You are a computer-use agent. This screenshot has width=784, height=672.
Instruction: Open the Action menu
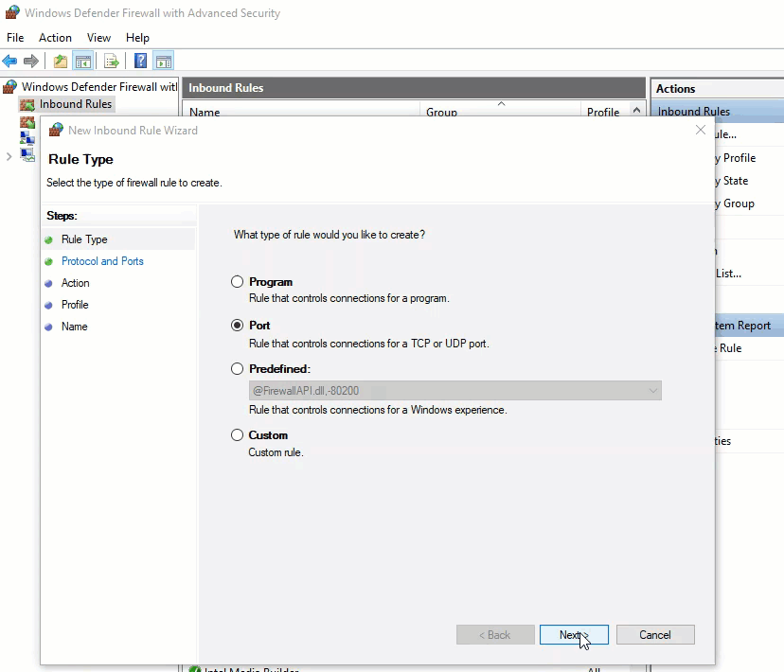click(x=55, y=38)
